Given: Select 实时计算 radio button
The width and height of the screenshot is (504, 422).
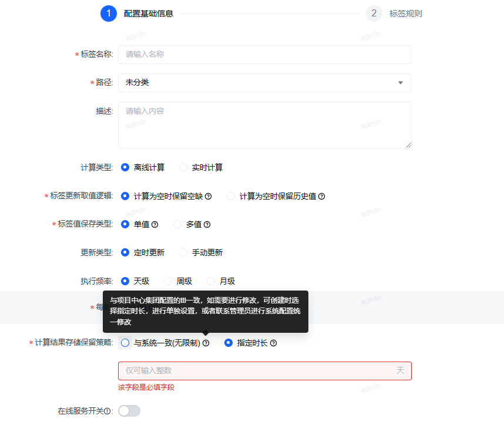Looking at the screenshot, I should 183,168.
